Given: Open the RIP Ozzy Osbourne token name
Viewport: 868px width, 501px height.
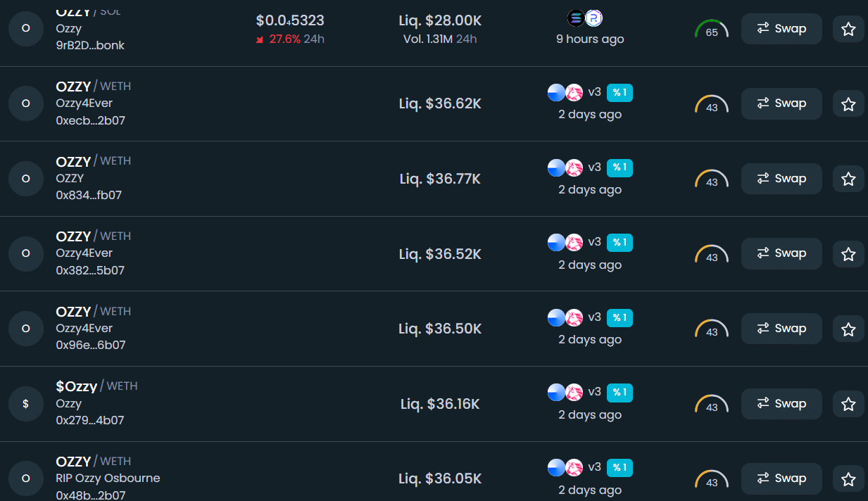Looking at the screenshot, I should tap(108, 478).
